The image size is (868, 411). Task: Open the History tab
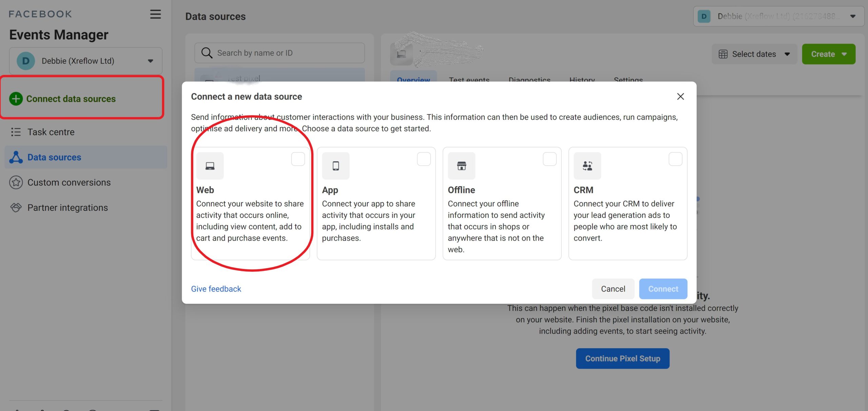[x=582, y=79]
